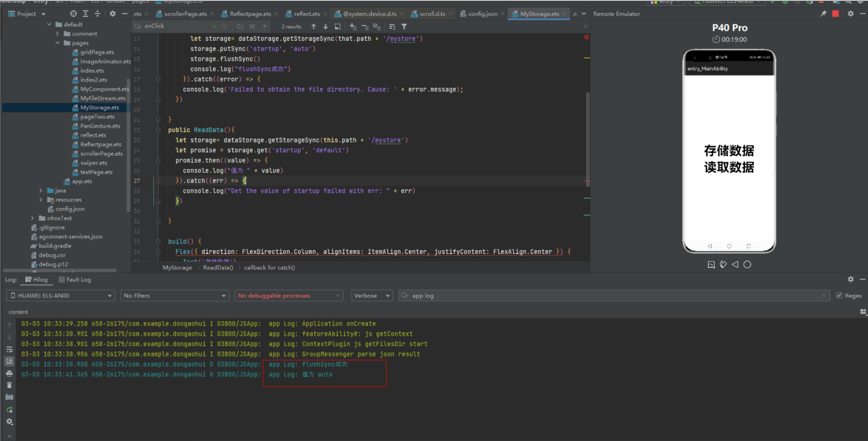Viewport: 868px width, 441px height.
Task: Toggle the multiple-lines search option
Action: coord(225,26)
